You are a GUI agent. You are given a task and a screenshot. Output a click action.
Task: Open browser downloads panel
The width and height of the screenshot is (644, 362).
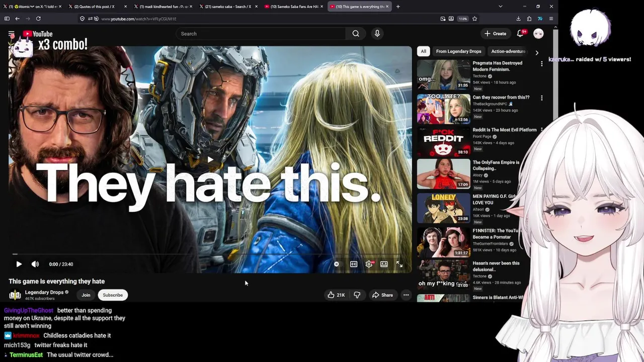click(x=518, y=19)
